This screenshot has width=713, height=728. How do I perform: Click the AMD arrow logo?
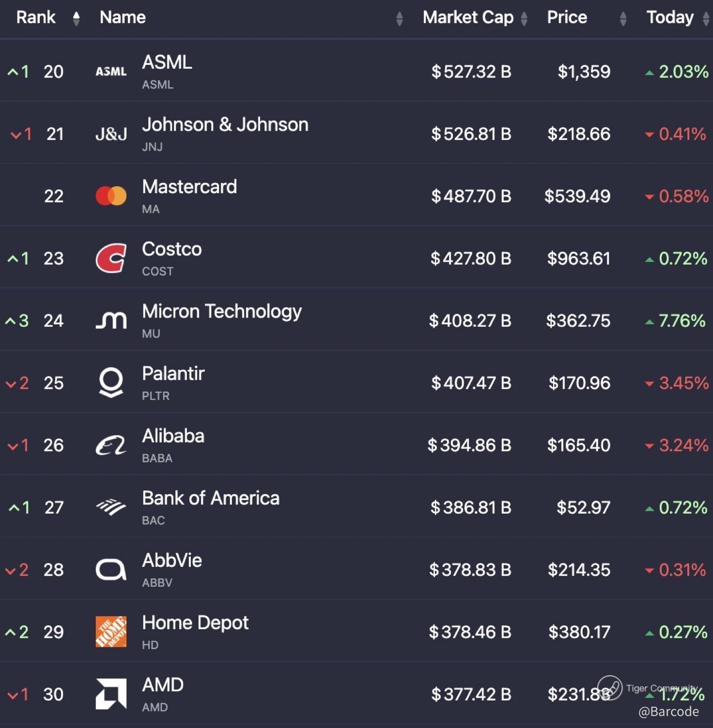tap(111, 694)
